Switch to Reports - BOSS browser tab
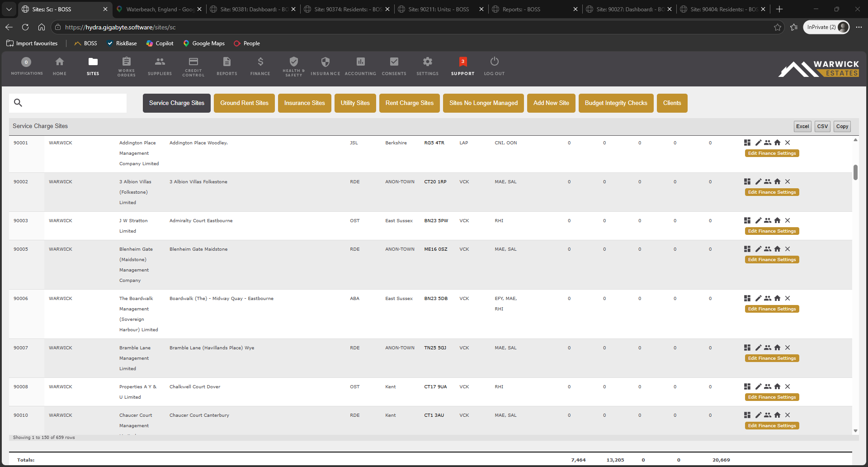Screen dimensions: 868x467 pos(534,9)
